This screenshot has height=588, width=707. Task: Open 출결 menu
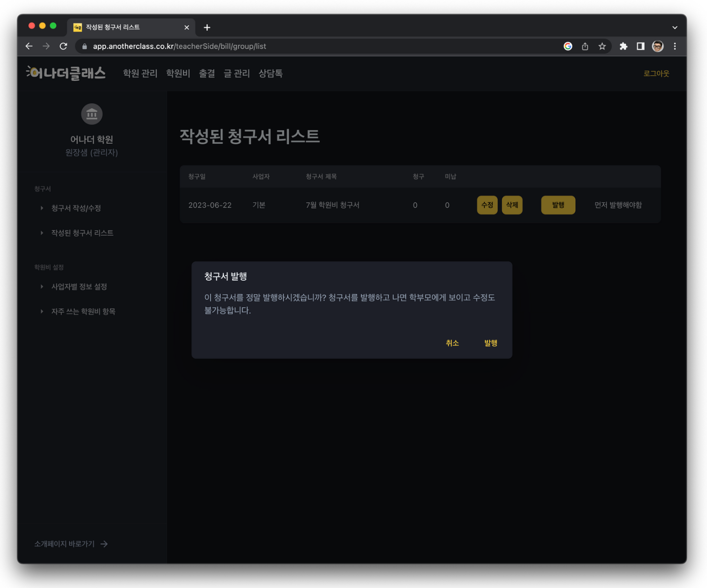[x=207, y=73]
